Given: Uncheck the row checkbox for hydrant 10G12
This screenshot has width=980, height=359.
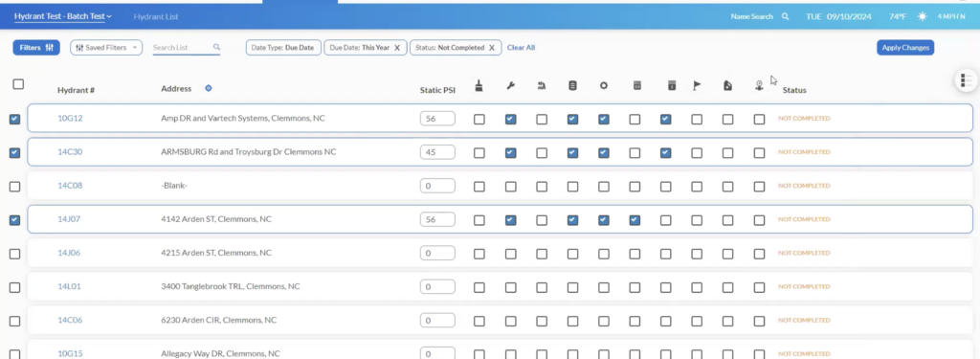Looking at the screenshot, I should (x=15, y=119).
